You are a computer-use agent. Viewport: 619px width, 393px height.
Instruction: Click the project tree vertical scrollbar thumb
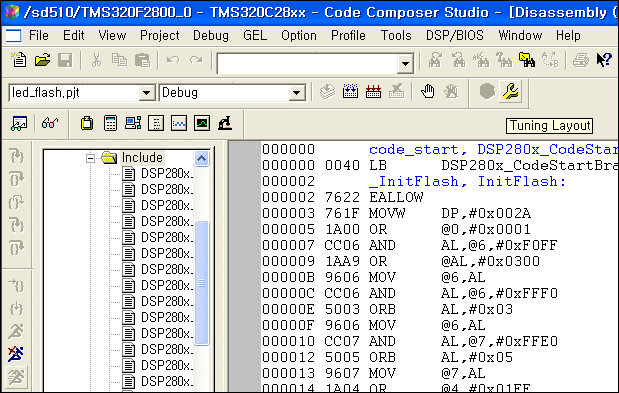(x=201, y=283)
